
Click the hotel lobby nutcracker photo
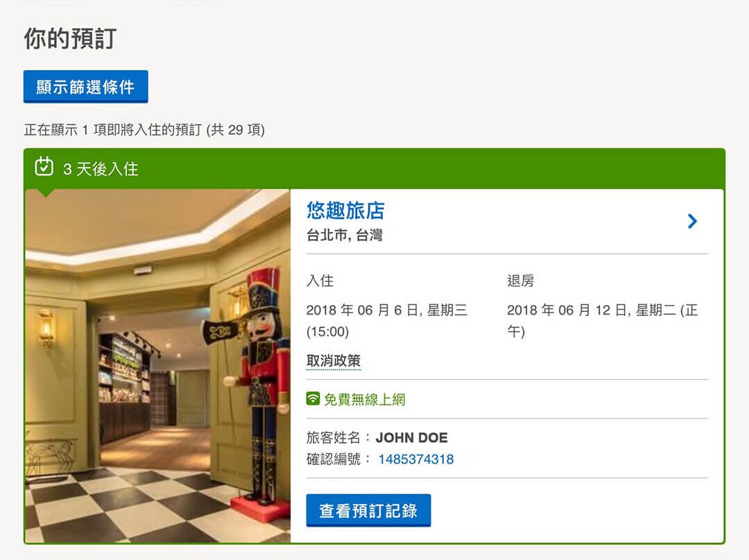click(157, 366)
